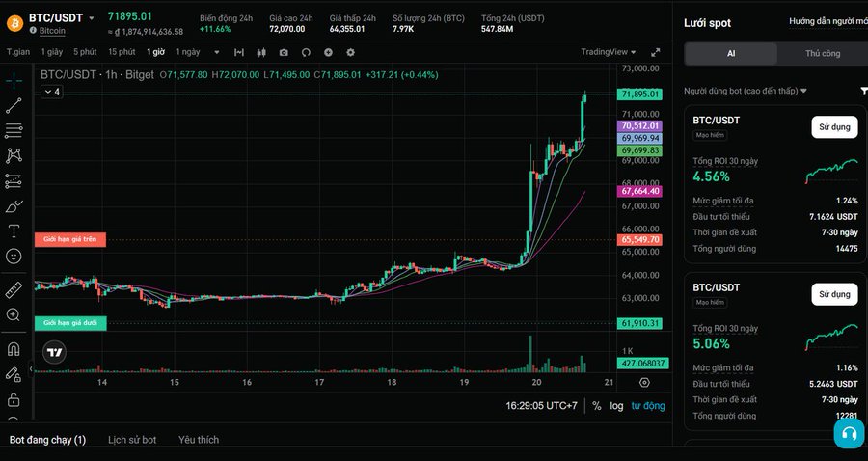Expand the collapsed 4 indicators legend
The height and width of the screenshot is (461, 868).
(x=51, y=92)
